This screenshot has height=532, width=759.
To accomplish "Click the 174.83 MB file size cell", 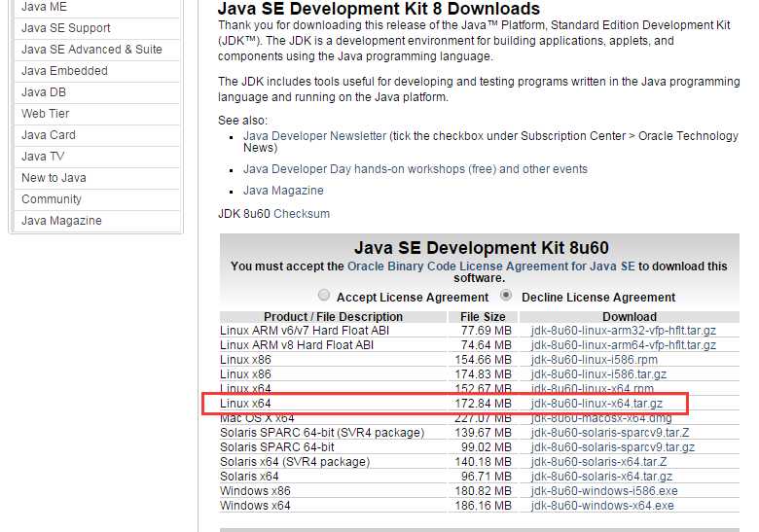I will coord(483,373).
